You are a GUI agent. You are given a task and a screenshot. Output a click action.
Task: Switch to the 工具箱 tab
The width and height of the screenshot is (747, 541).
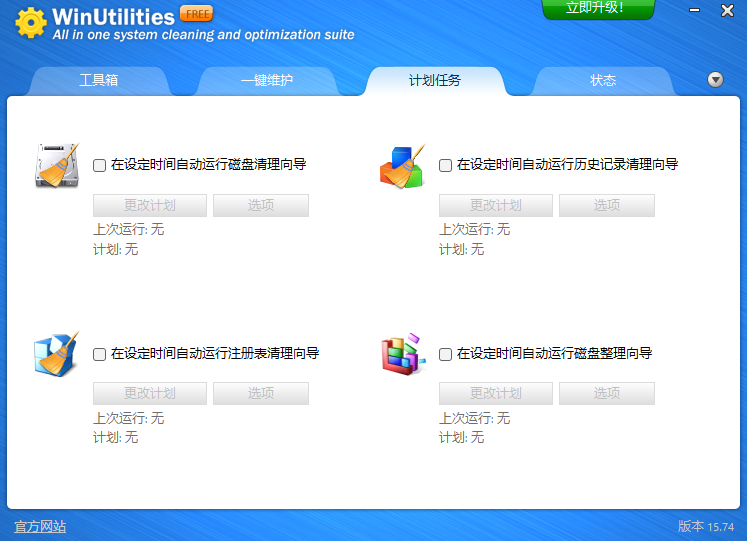[x=99, y=81]
